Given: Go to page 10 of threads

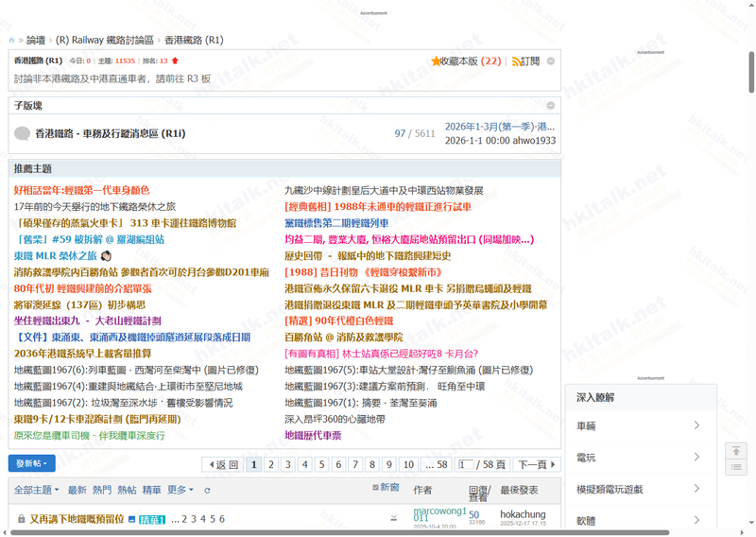Looking at the screenshot, I should [x=408, y=464].
